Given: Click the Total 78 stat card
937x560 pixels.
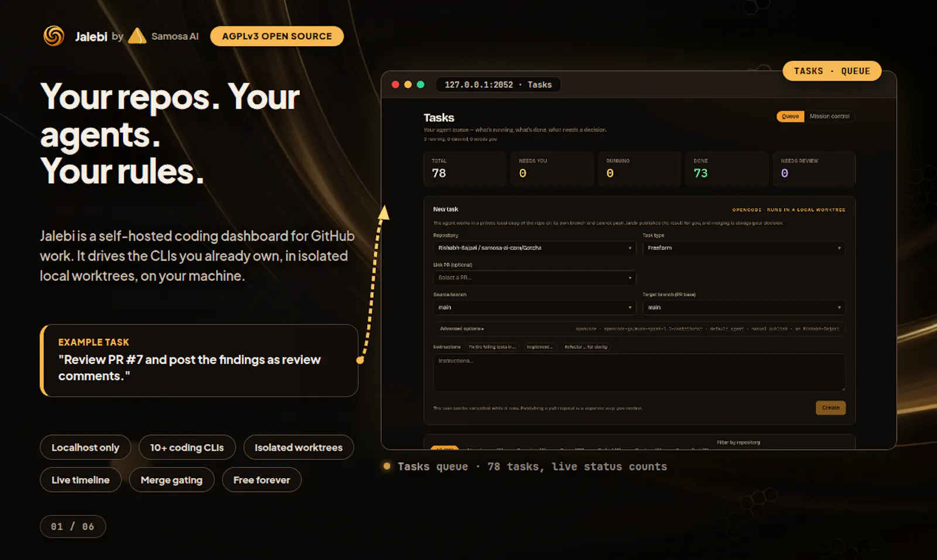Looking at the screenshot, I should [x=465, y=169].
